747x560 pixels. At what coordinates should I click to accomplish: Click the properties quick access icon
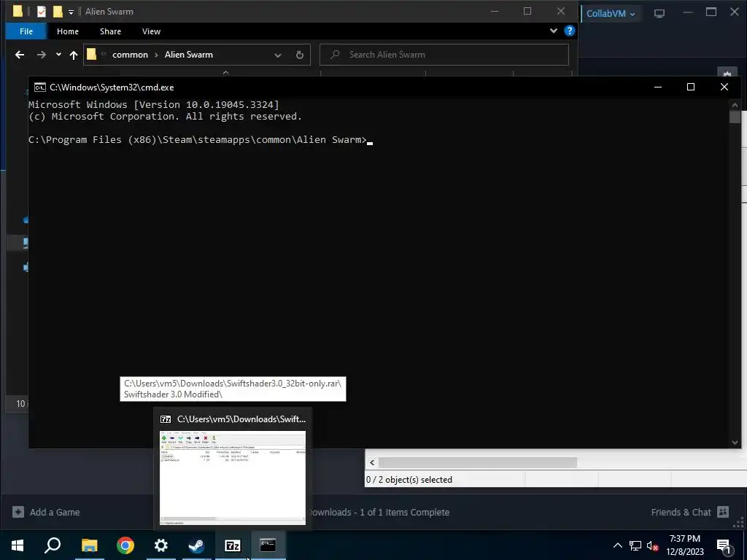point(42,12)
